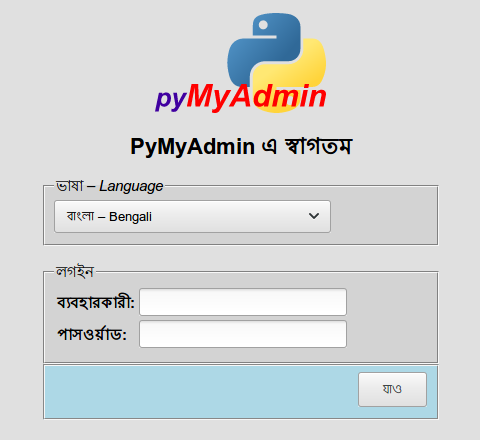Open the বাংলা – Bengali language selector

coord(192,216)
